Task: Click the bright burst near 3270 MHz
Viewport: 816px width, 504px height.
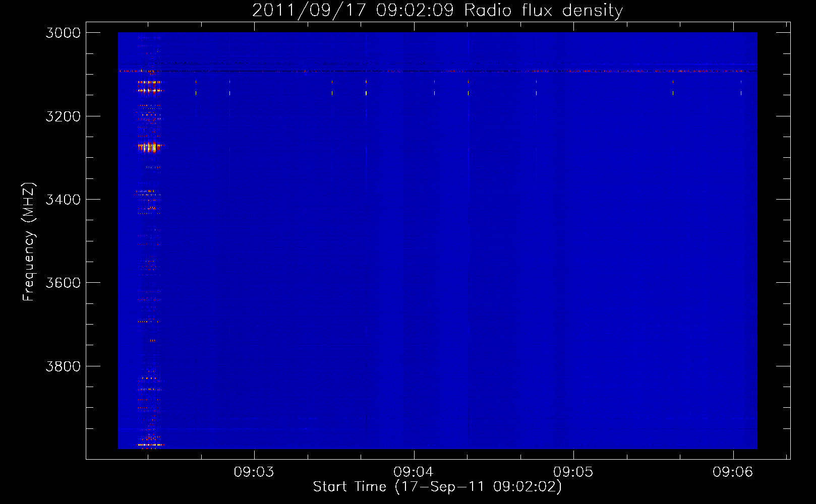Action: point(149,147)
